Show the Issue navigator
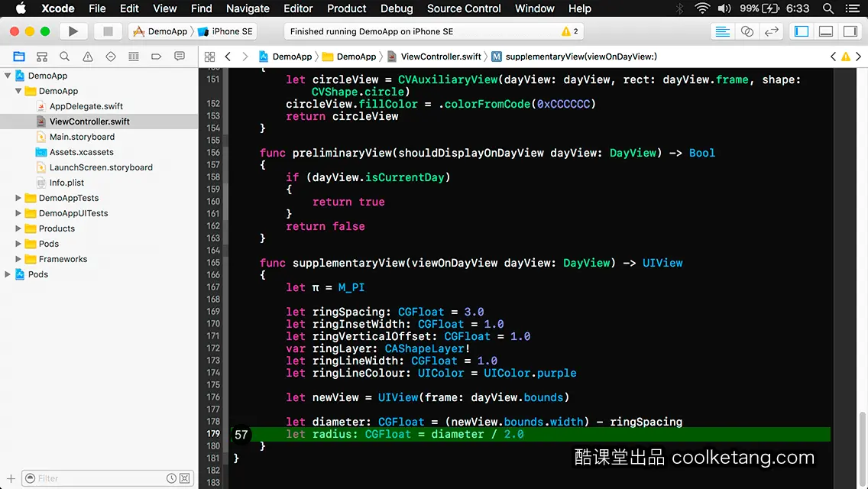 [87, 57]
